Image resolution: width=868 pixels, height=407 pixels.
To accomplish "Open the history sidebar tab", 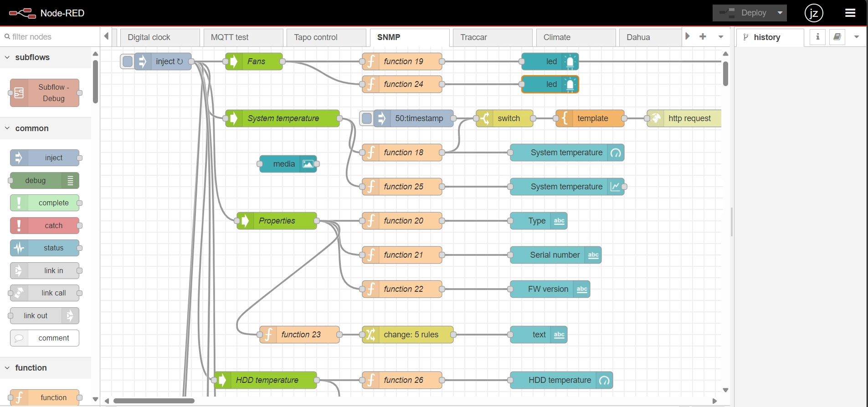I will (770, 37).
